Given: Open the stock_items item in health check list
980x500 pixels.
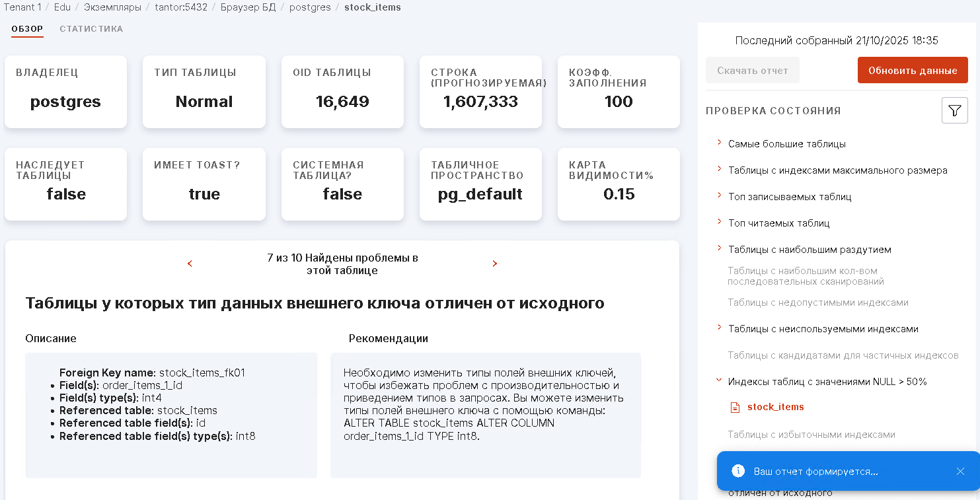Looking at the screenshot, I should point(775,407).
